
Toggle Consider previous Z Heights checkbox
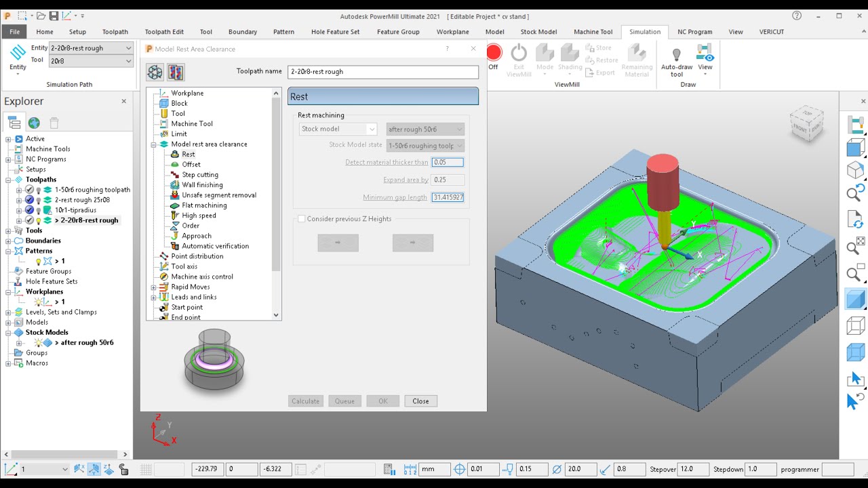pos(302,219)
